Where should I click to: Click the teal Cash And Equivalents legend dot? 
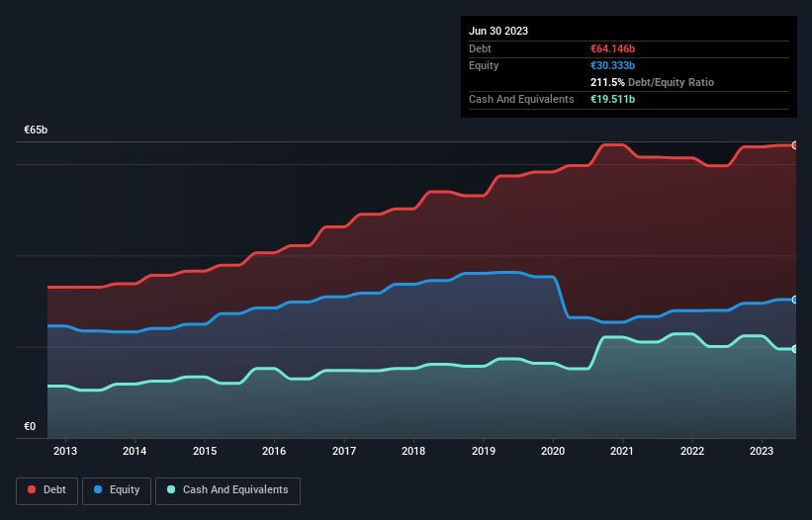pos(171,489)
